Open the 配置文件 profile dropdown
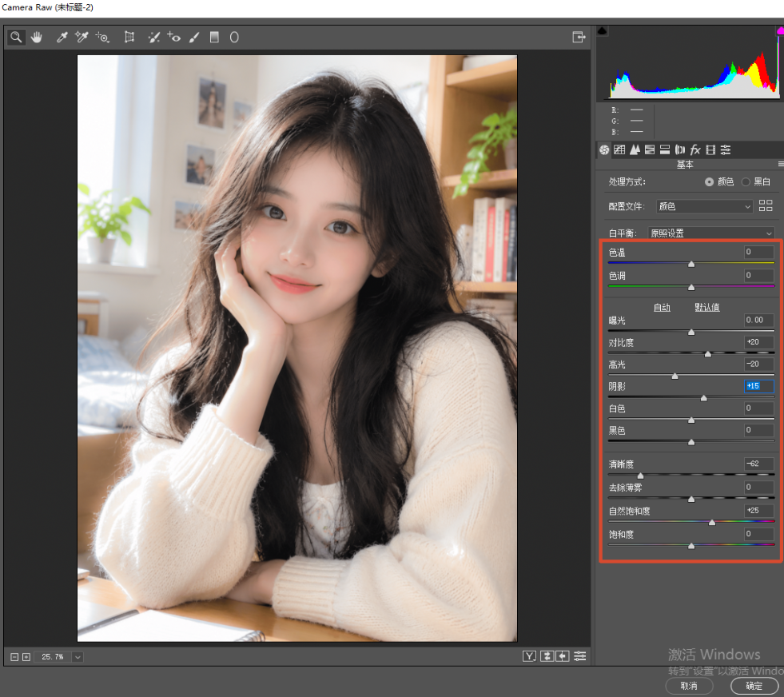 point(704,206)
